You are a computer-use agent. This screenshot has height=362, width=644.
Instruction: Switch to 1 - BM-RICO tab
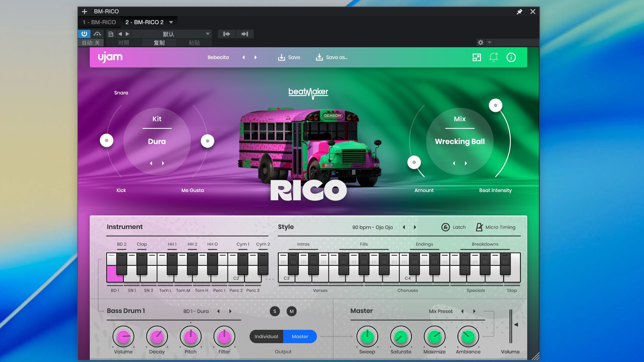[99, 22]
